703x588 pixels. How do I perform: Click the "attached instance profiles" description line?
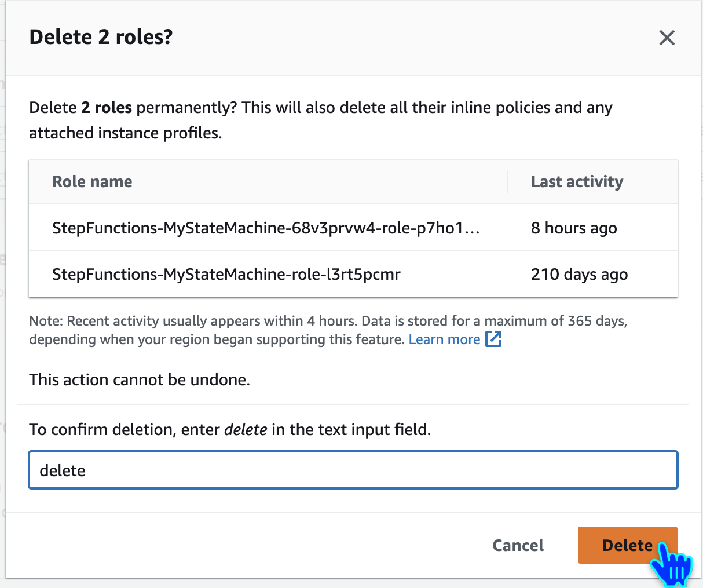(126, 133)
